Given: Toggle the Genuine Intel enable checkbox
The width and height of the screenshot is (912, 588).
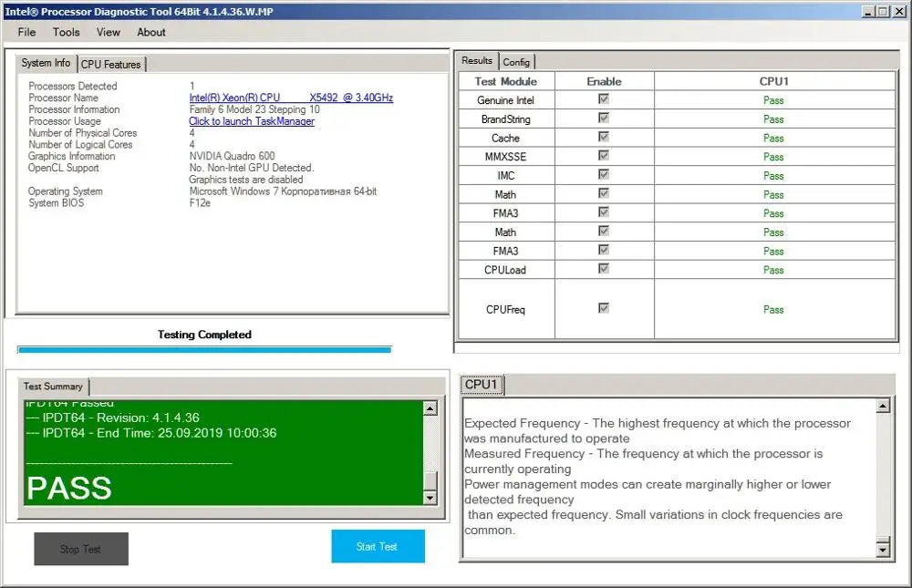Looking at the screenshot, I should [x=604, y=99].
